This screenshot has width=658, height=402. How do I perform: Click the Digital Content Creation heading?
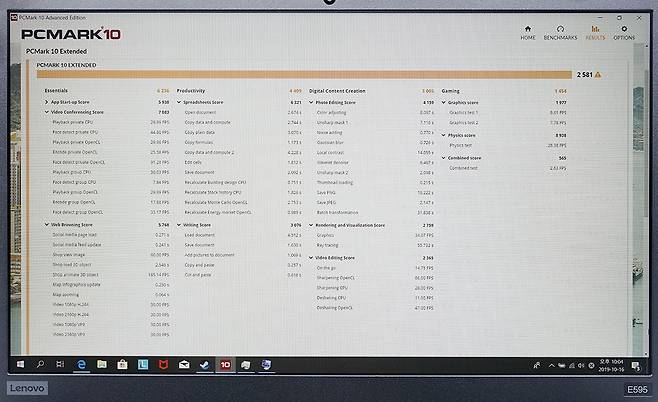pyautogui.click(x=337, y=91)
